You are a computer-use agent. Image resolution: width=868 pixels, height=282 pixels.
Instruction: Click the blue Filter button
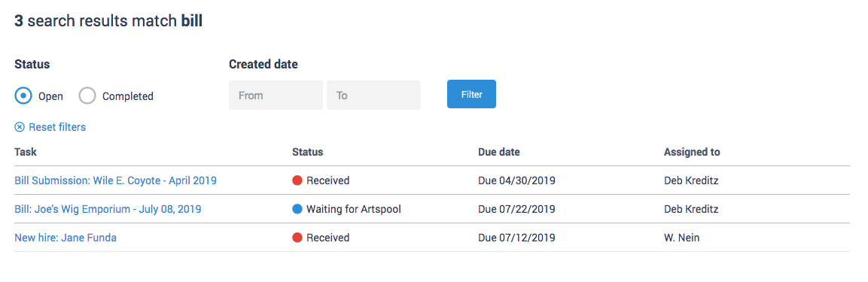click(x=472, y=94)
